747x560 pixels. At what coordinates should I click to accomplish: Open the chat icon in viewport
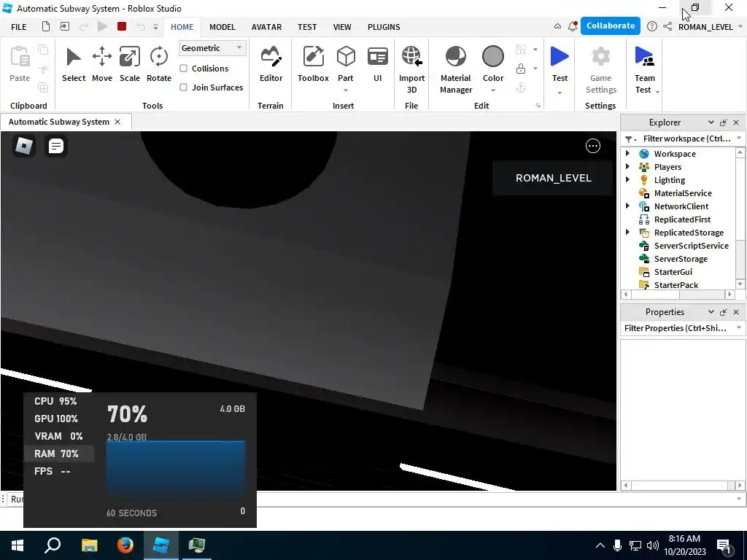coord(55,146)
